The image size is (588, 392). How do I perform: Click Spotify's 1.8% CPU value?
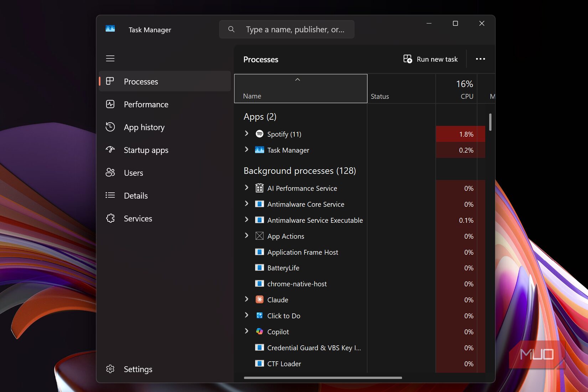pyautogui.click(x=466, y=134)
